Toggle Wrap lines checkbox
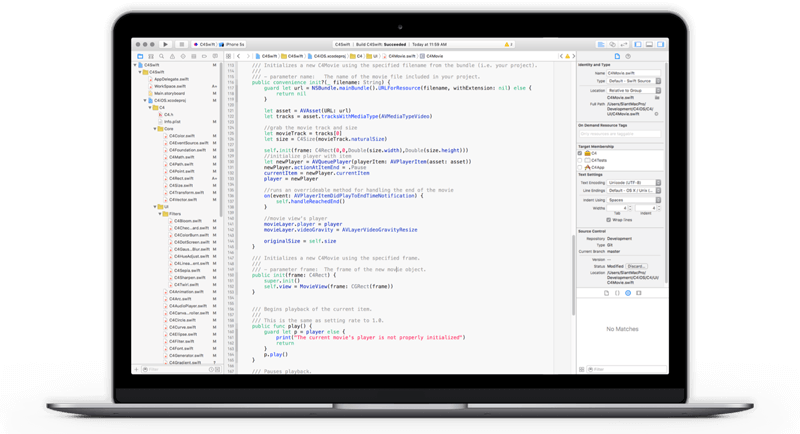This screenshot has height=434, width=800. (609, 220)
